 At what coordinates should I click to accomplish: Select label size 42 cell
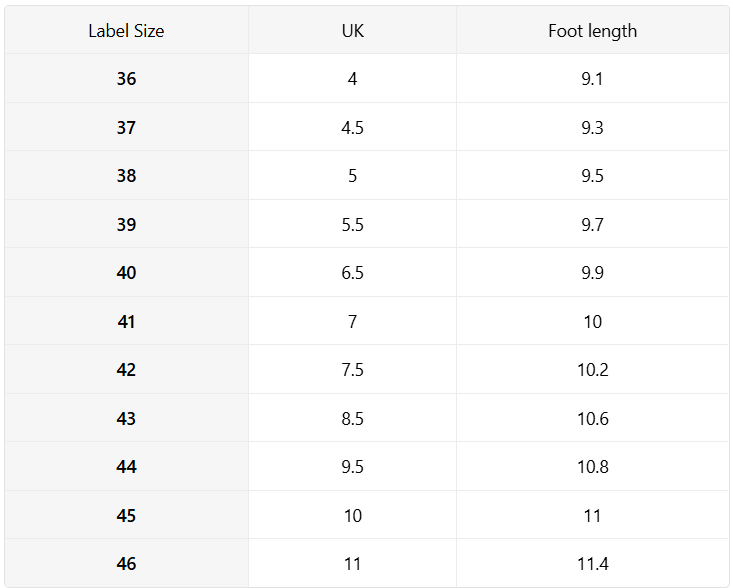click(x=126, y=370)
